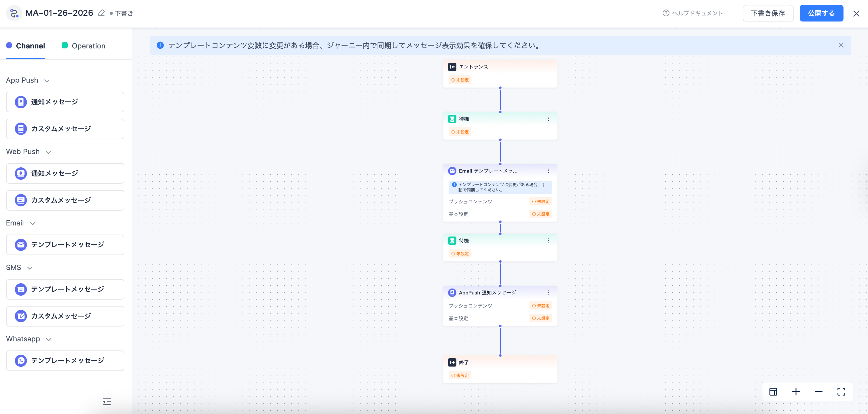Collapse the sidebar with the collapse icon
Image resolution: width=868 pixels, height=414 pixels.
click(x=107, y=402)
